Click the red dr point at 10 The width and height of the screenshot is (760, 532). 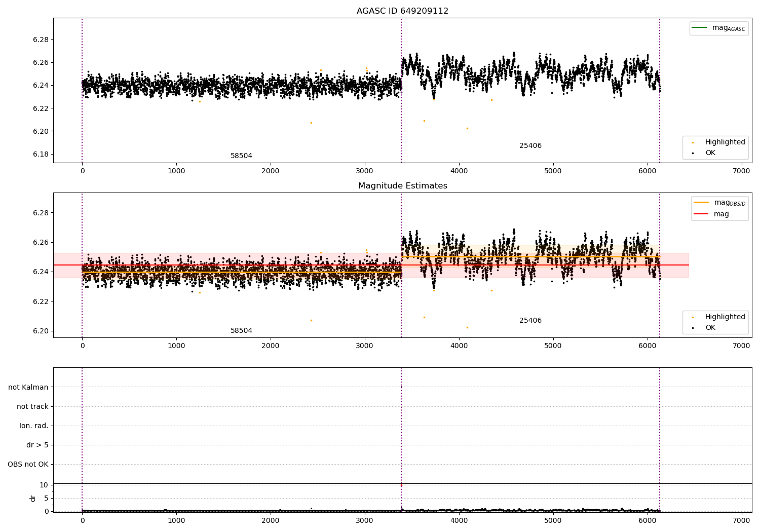[401, 485]
